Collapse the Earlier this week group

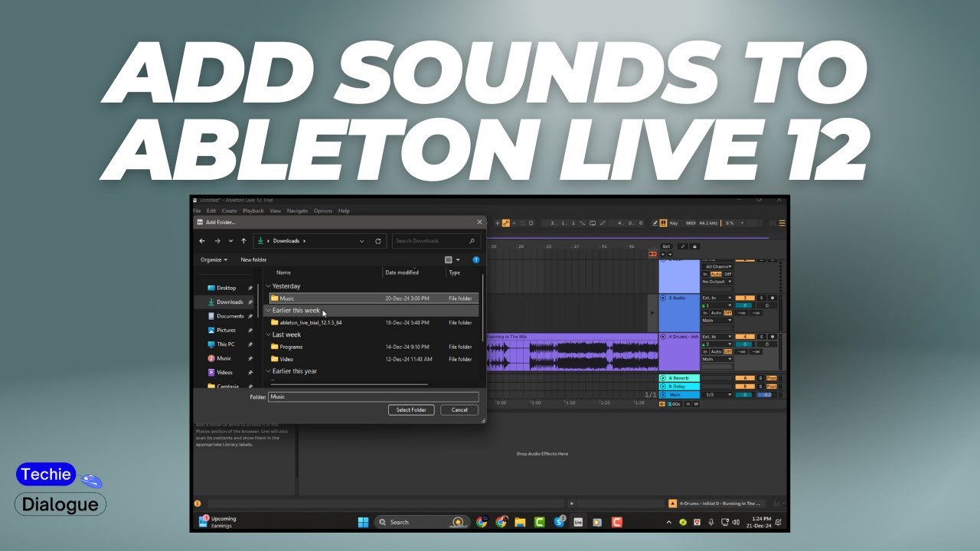point(268,311)
